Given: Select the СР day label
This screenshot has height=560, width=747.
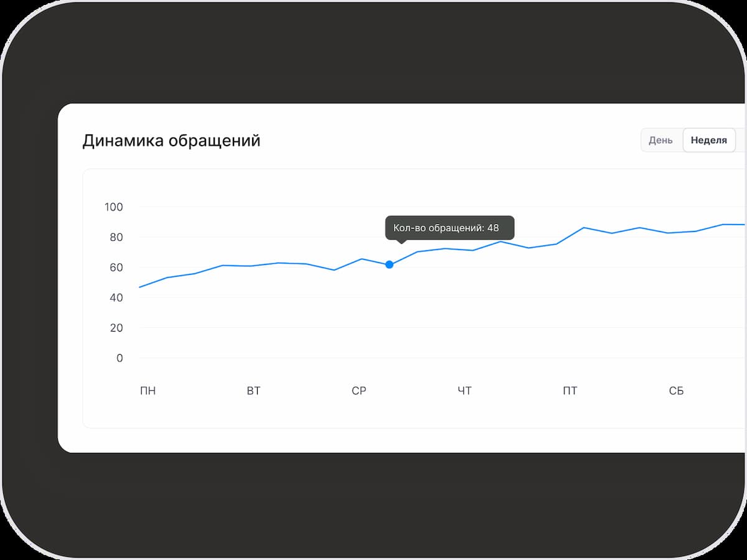Looking at the screenshot, I should click(359, 390).
